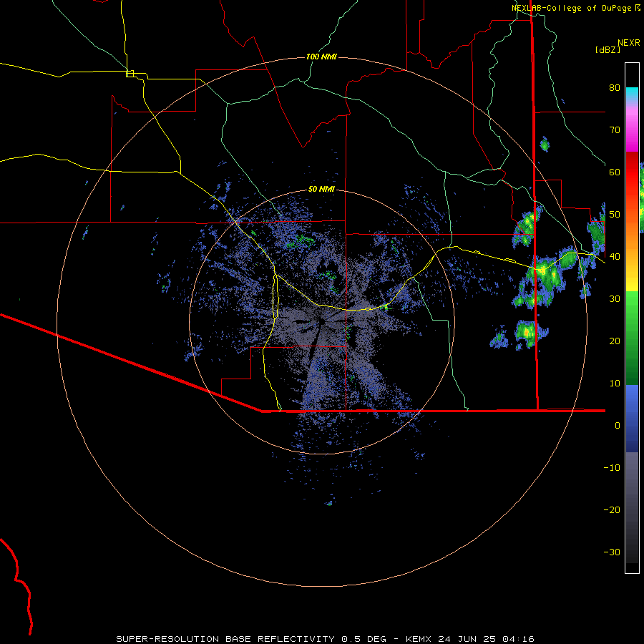Click the 80 dBZ value on the legend
The width and height of the screenshot is (644, 644).
pyautogui.click(x=615, y=88)
